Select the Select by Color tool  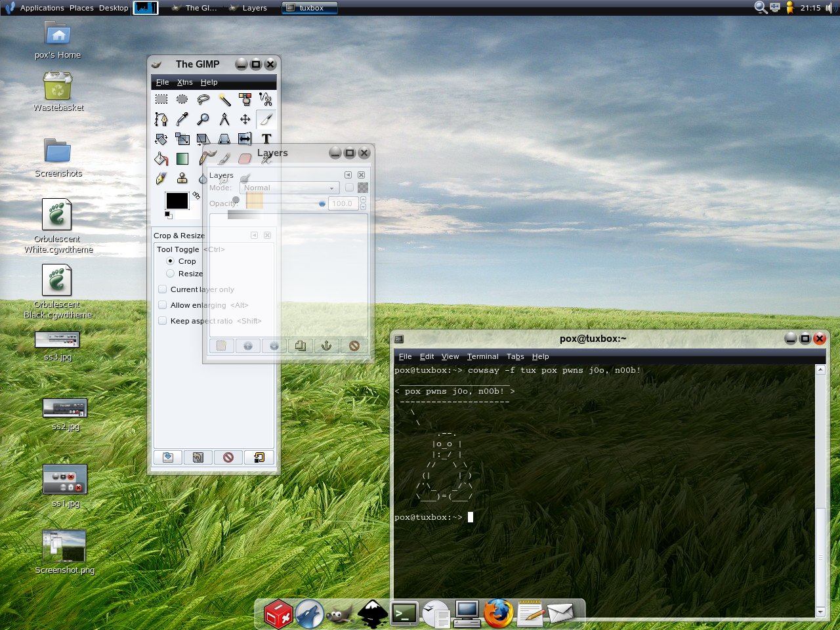point(245,99)
